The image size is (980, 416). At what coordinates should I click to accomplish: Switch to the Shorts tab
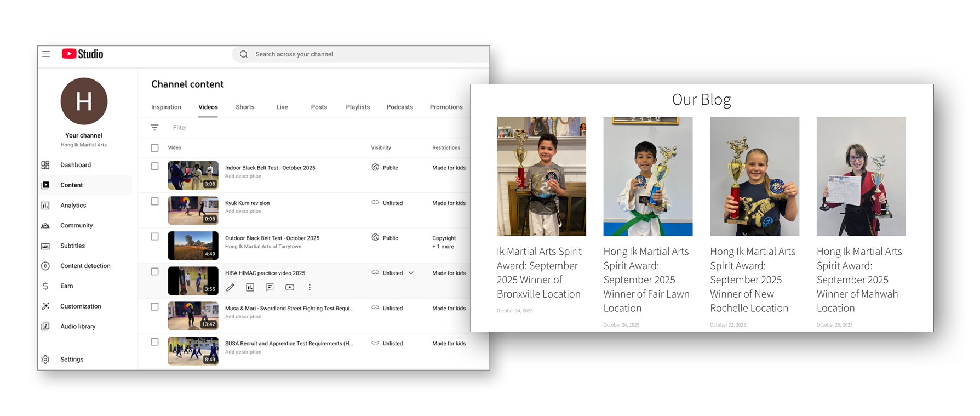coord(245,107)
